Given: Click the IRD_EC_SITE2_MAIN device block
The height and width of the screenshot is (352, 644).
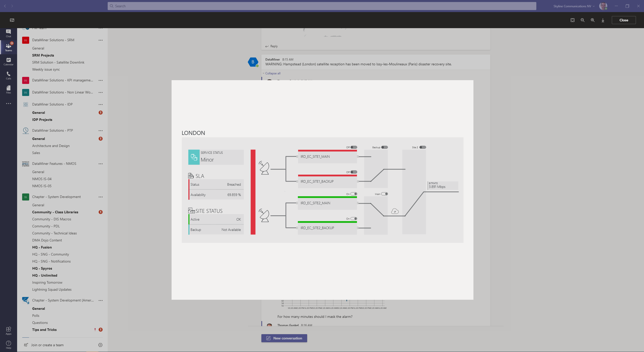Looking at the screenshot, I should click(x=327, y=203).
